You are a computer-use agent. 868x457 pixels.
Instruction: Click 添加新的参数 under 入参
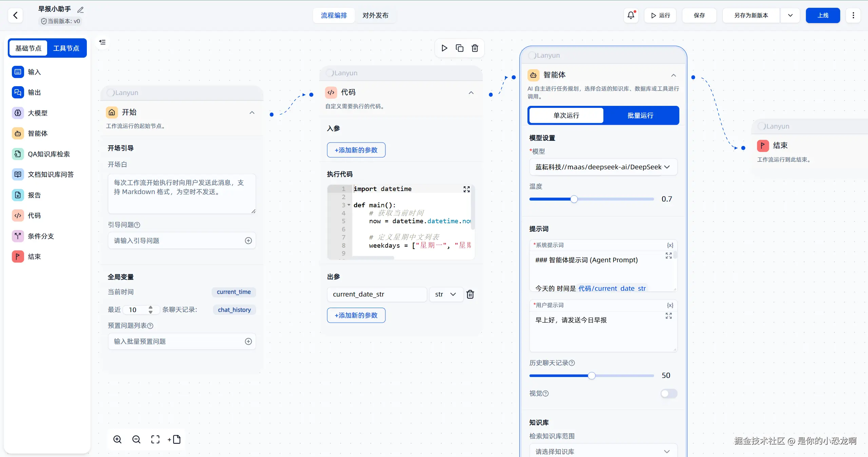[356, 150]
